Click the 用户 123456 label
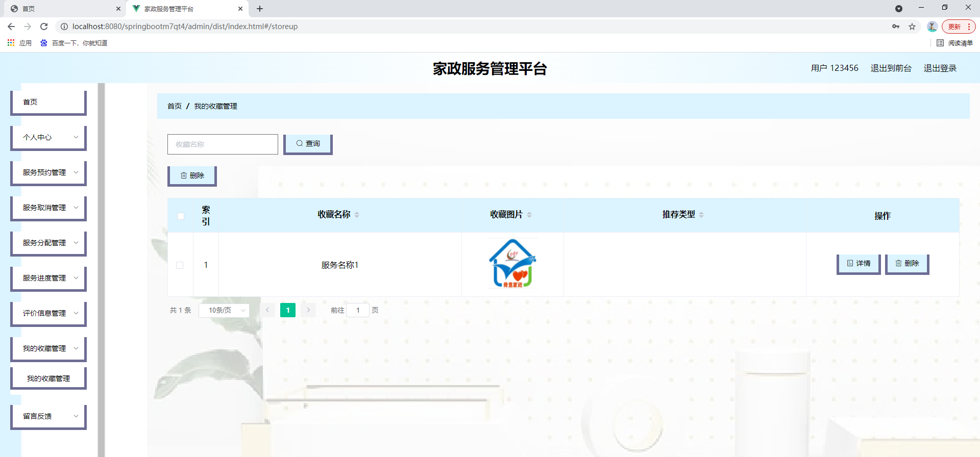 pyautogui.click(x=835, y=68)
